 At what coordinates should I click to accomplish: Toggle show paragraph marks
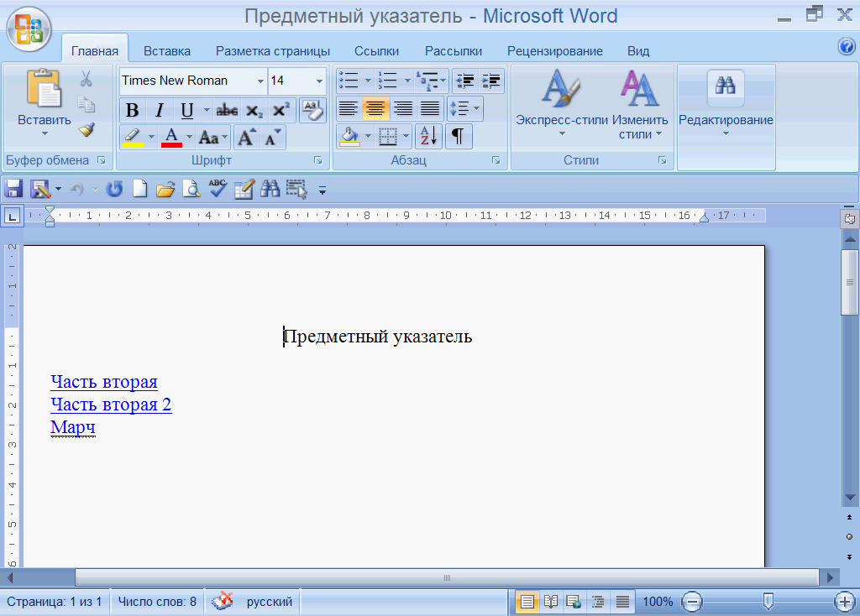click(458, 136)
